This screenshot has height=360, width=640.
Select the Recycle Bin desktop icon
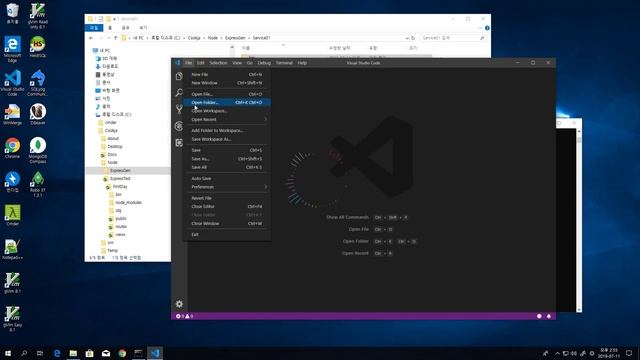[12, 13]
